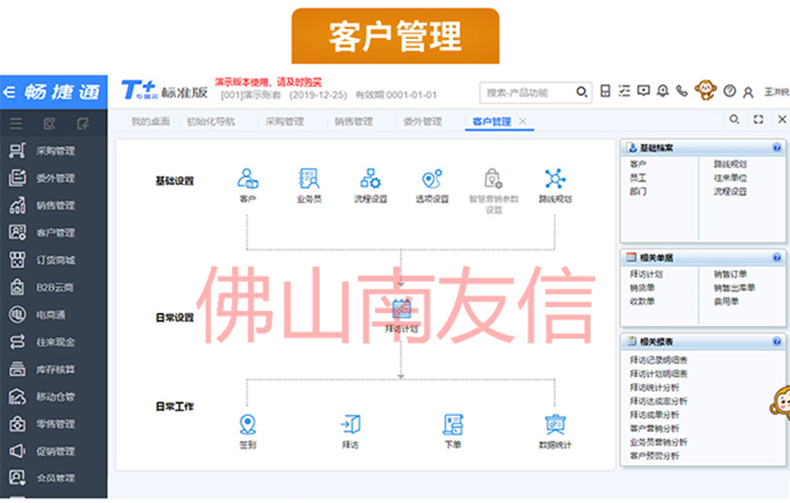The height and width of the screenshot is (503, 790).
Task: Click the search icon on the tab bar
Action: pyautogui.click(x=735, y=119)
